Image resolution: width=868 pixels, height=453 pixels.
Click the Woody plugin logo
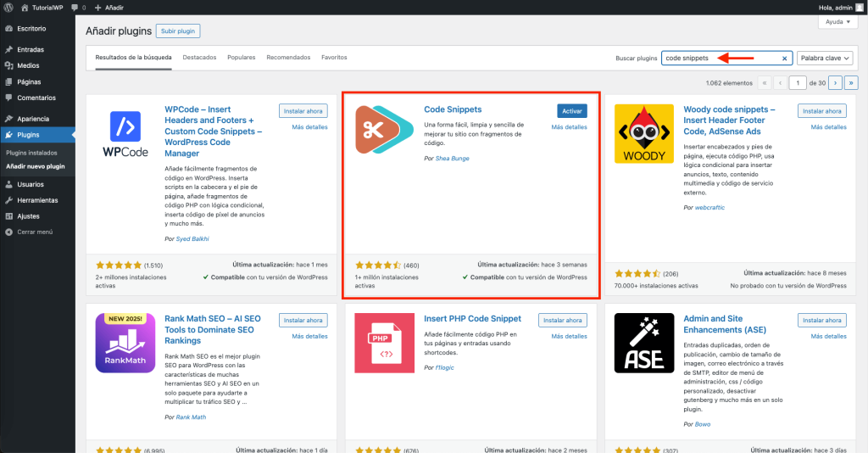(x=644, y=134)
